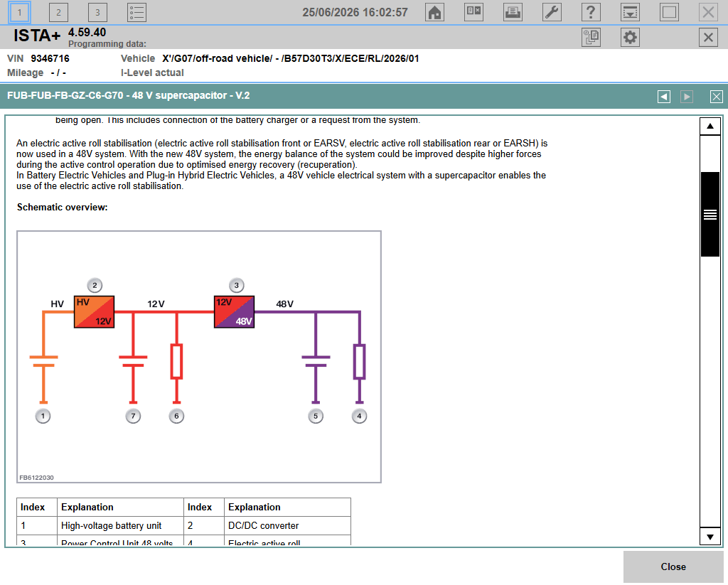
Task: Click the 'Schematic overview:' heading
Action: (x=63, y=208)
